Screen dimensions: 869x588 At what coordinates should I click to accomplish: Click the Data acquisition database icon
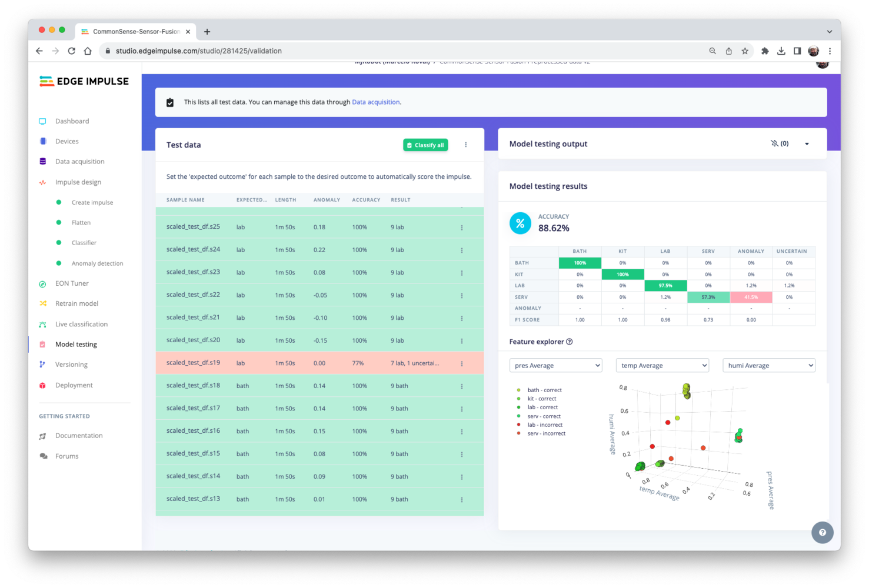click(42, 161)
